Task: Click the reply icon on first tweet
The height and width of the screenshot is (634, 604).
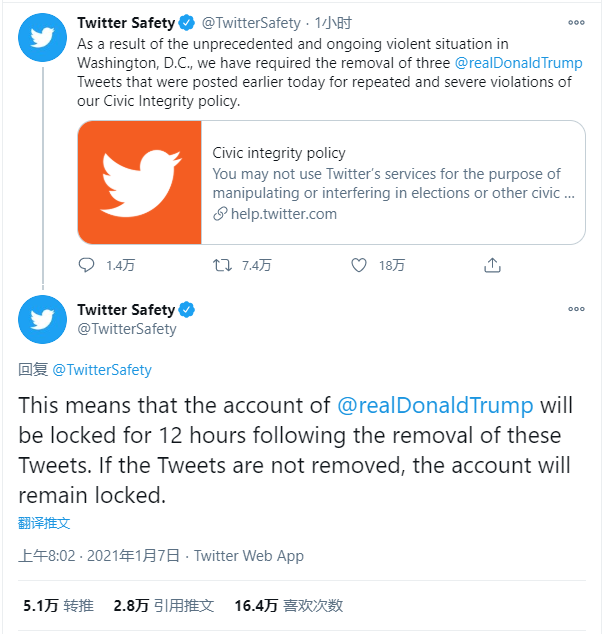Action: coord(87,265)
